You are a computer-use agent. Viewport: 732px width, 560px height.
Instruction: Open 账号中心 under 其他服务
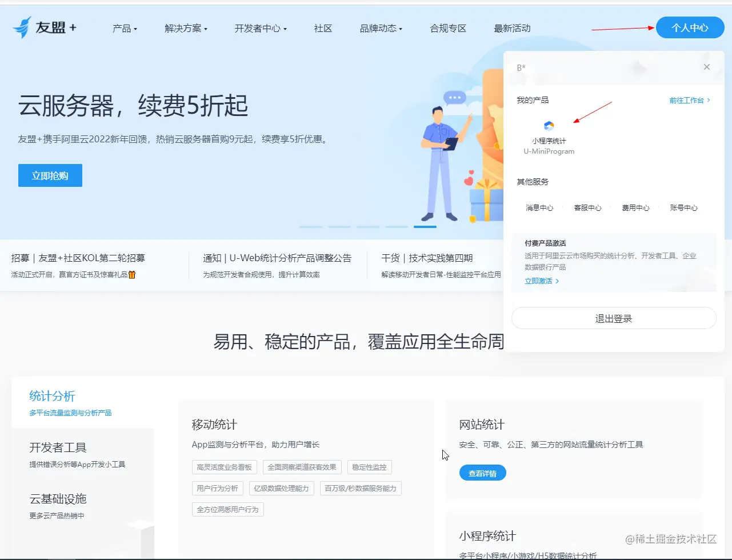point(683,208)
